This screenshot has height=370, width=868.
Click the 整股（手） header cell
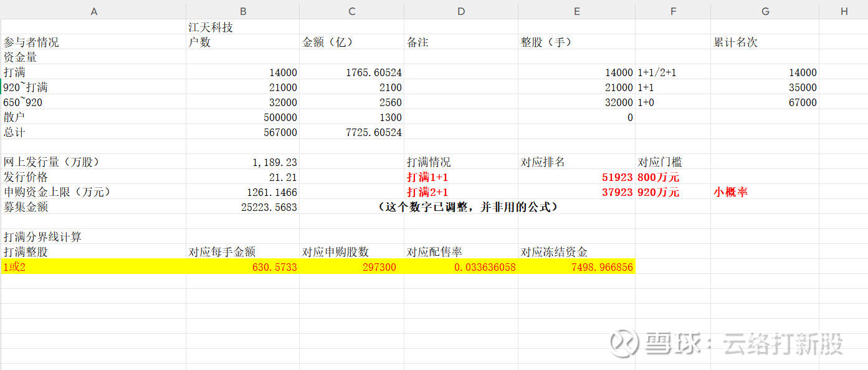pyautogui.click(x=576, y=42)
